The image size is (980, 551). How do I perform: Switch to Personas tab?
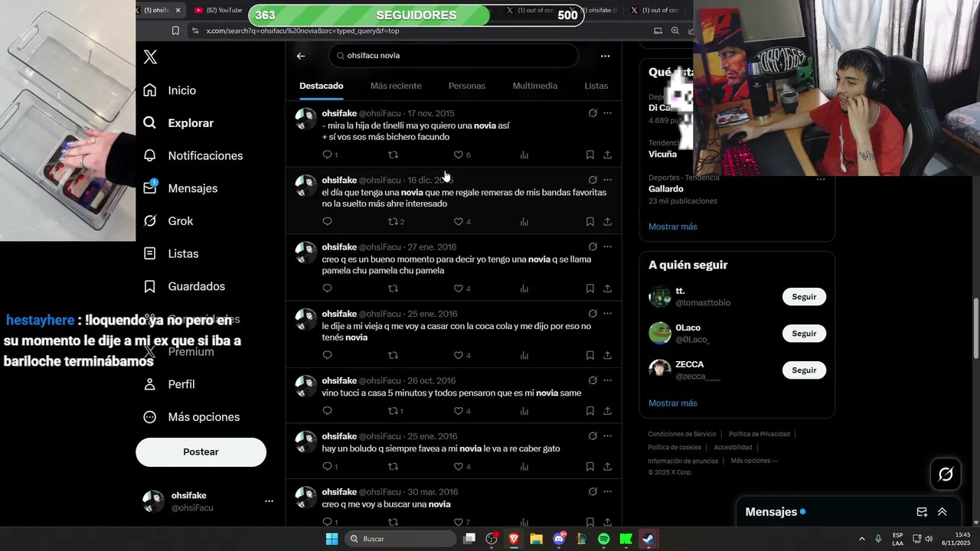click(x=467, y=86)
